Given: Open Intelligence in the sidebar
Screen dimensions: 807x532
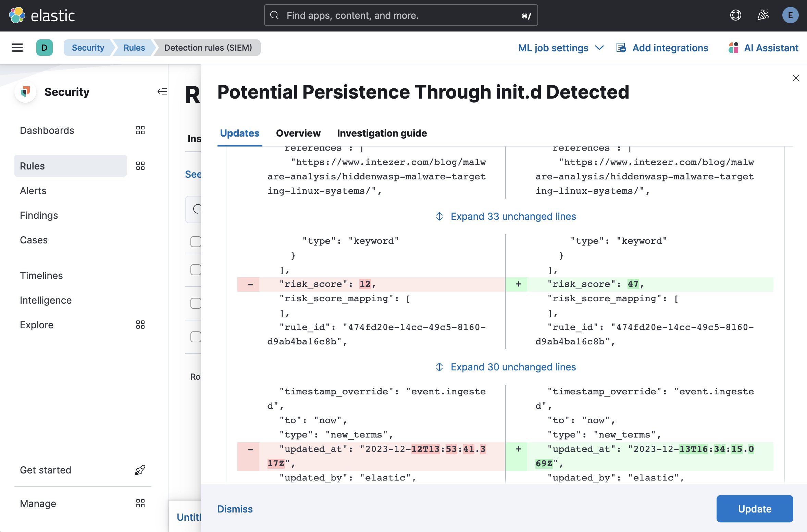Looking at the screenshot, I should click(x=46, y=300).
